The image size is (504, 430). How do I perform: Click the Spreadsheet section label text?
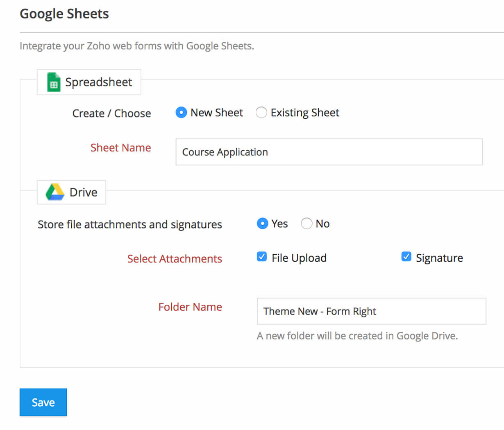click(99, 82)
